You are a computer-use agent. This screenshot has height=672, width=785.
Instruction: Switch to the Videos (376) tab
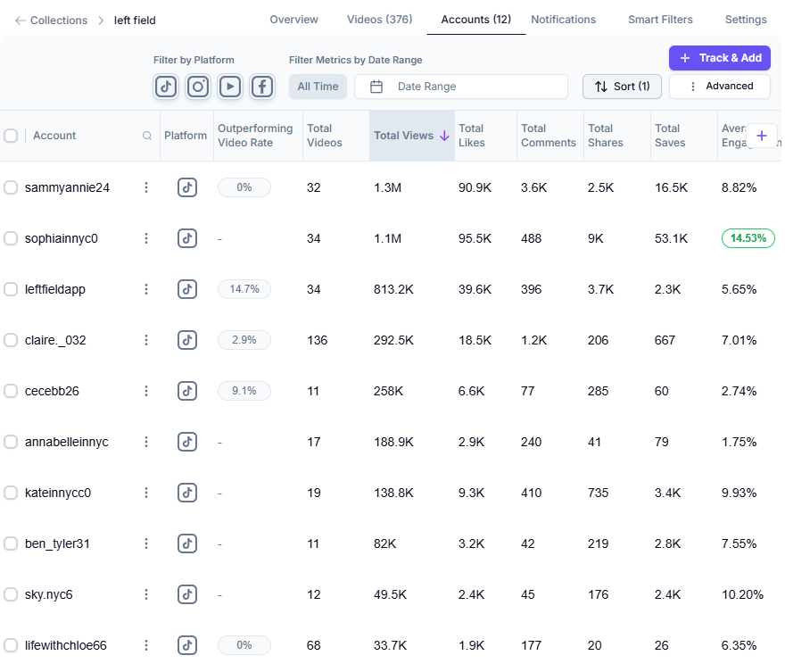(x=379, y=20)
